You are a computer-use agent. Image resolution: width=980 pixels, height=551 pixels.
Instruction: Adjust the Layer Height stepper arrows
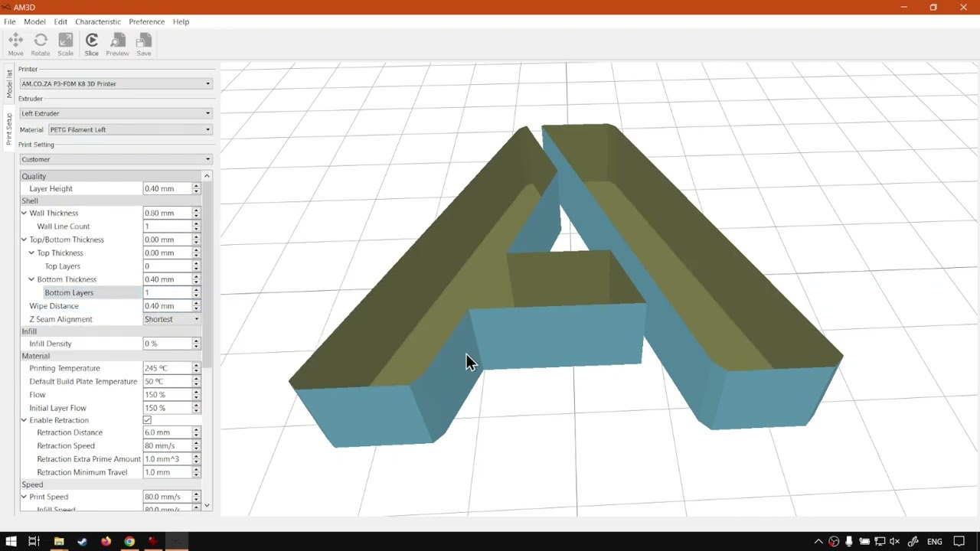coord(196,188)
